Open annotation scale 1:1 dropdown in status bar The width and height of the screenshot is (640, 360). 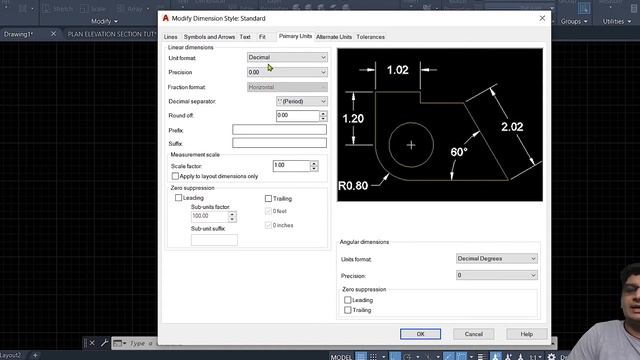[x=535, y=357]
